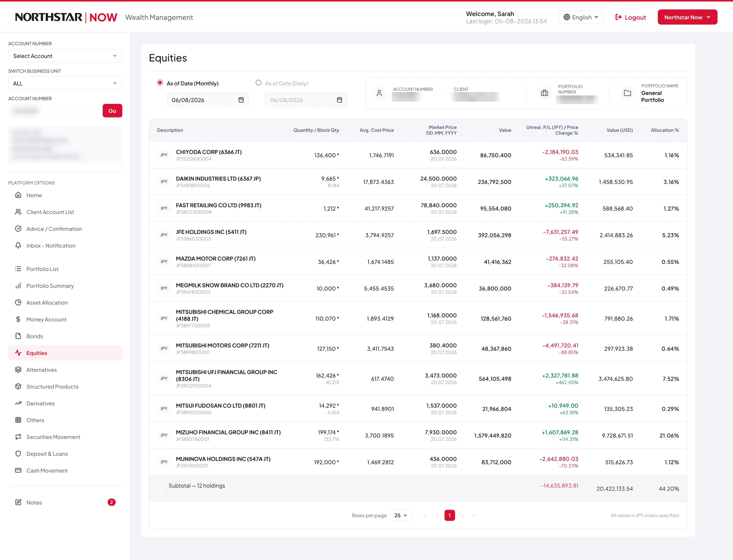
Task: Click the client person icon in info bar
Action: pyautogui.click(x=379, y=93)
